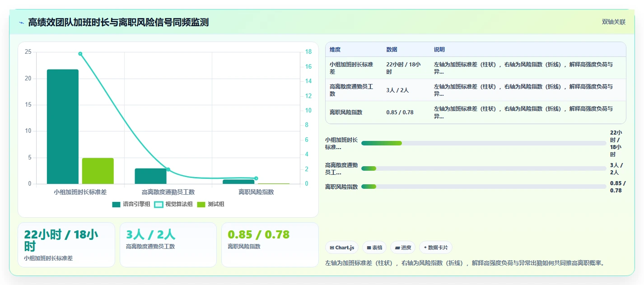
Task: Click x-axis label 高离散度通勤员工数
Action: (168, 192)
